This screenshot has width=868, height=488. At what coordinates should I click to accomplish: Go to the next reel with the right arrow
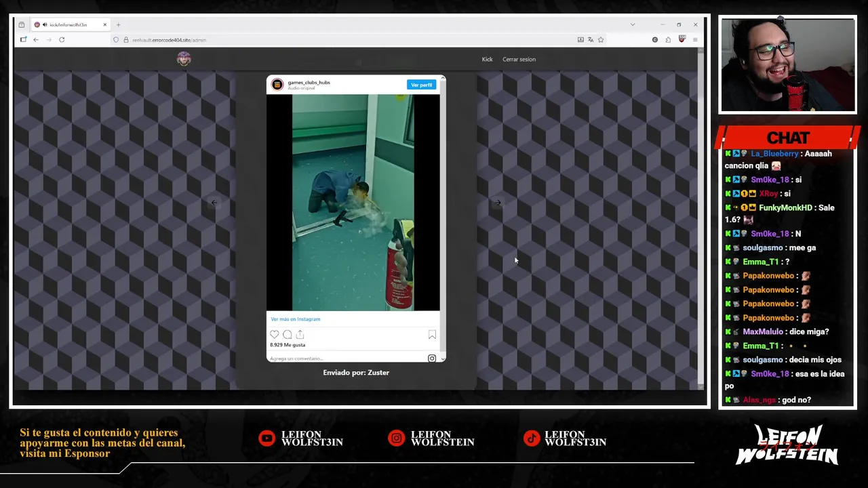click(498, 202)
